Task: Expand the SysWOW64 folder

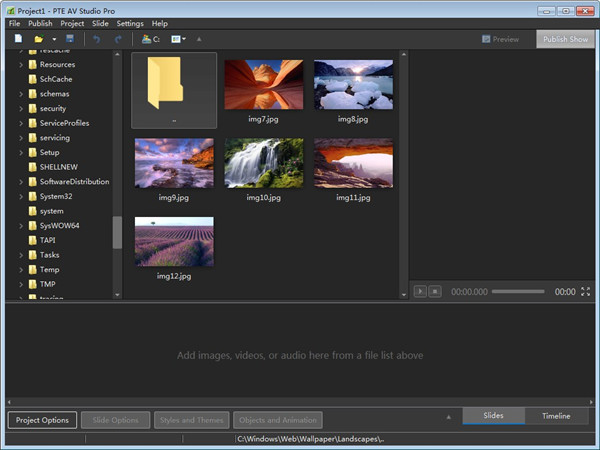Action: pos(21,226)
